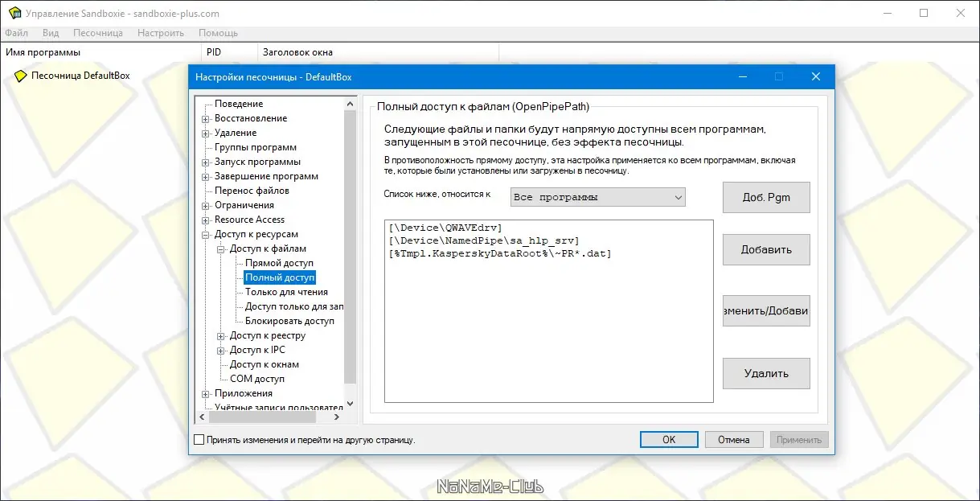
Task: Click the Заголовок окна column header
Action: (x=378, y=52)
